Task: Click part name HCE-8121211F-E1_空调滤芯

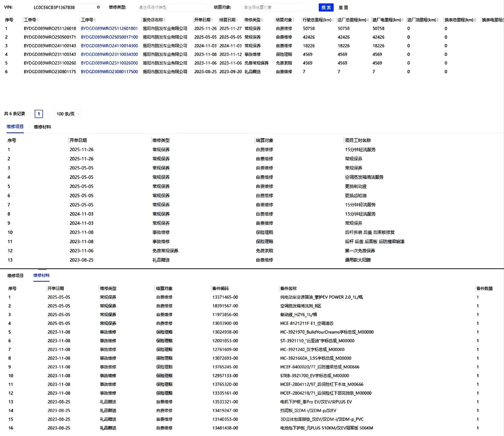Action: [x=307, y=323]
